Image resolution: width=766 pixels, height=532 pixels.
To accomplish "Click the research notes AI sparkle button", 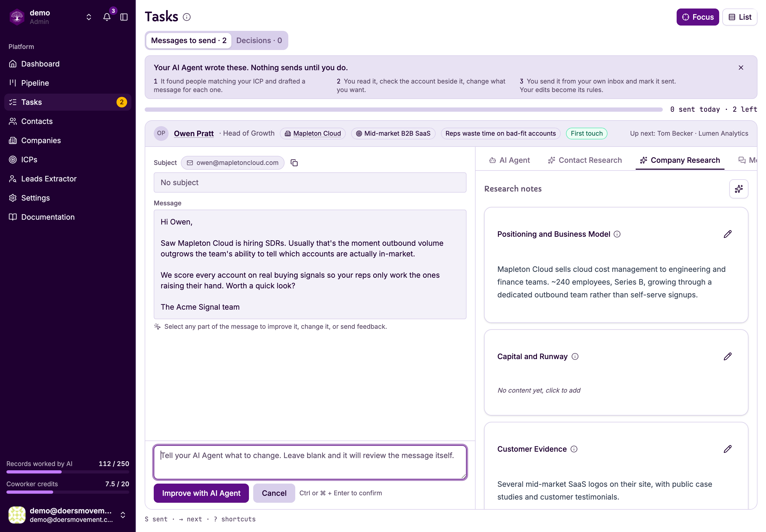I will [739, 189].
